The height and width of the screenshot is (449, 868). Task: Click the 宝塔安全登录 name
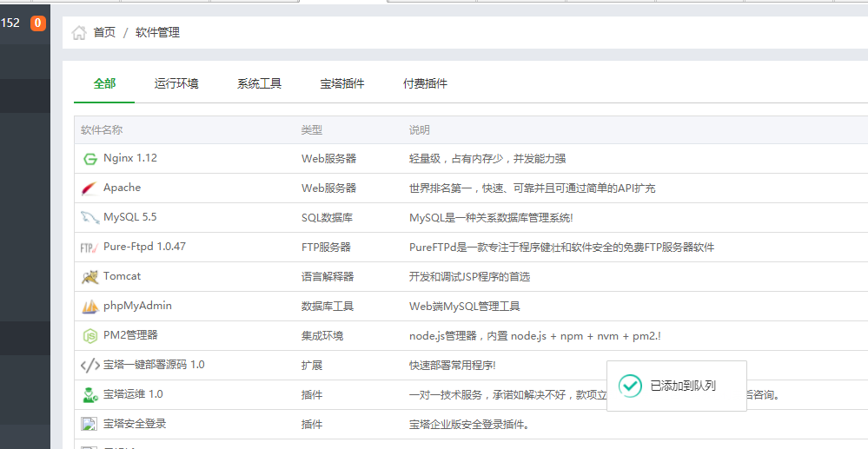135,424
